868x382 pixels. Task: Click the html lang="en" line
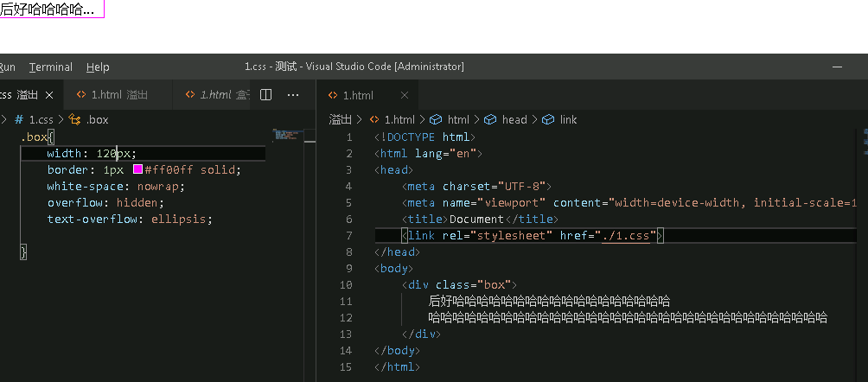pos(429,153)
